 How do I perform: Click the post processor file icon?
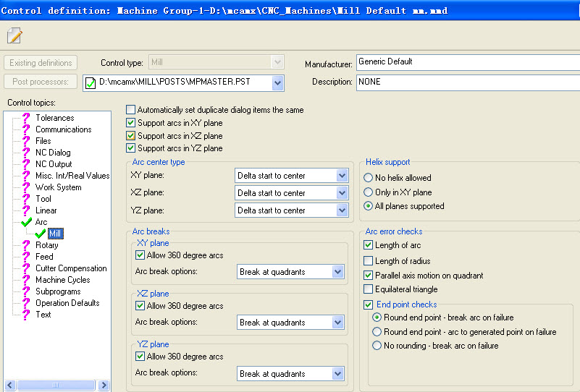pyautogui.click(x=91, y=83)
